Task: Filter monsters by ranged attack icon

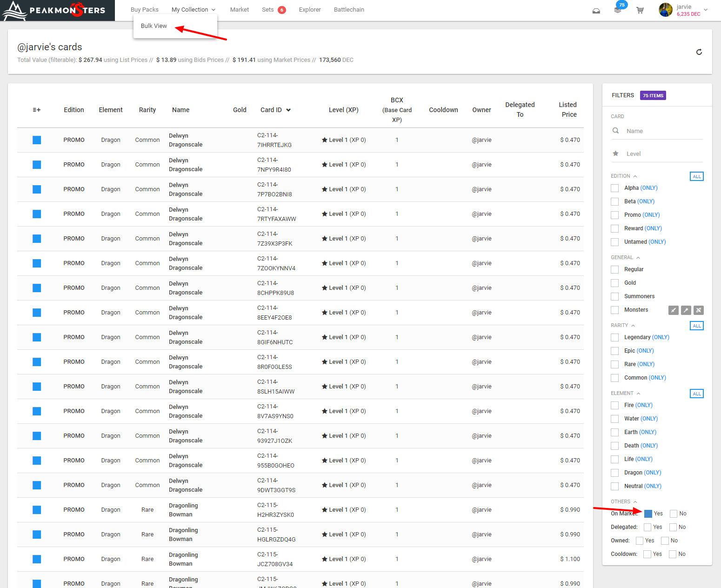Action: (x=698, y=310)
